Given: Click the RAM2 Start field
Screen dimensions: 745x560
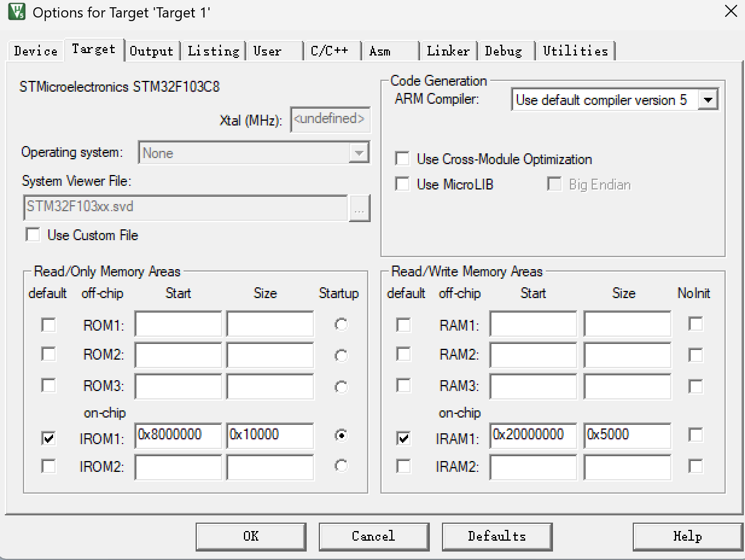Looking at the screenshot, I should [x=533, y=355].
